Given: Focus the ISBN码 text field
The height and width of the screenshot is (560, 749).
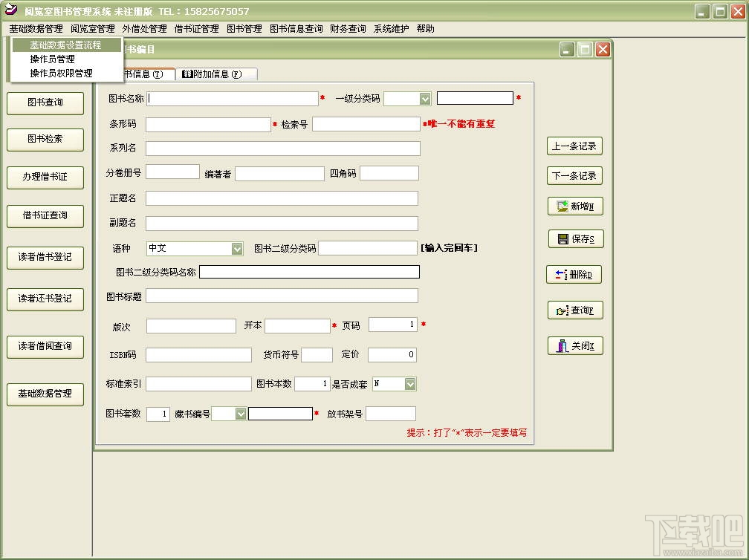Looking at the screenshot, I should tap(198, 355).
